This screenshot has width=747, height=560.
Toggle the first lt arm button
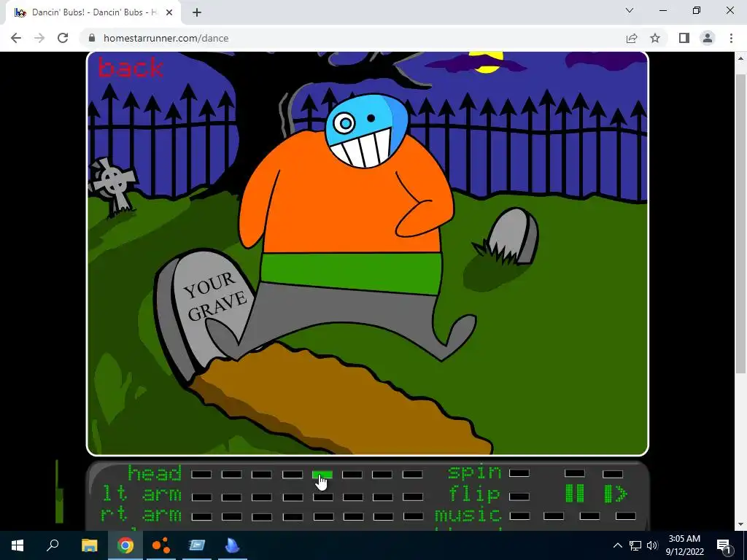click(201, 497)
